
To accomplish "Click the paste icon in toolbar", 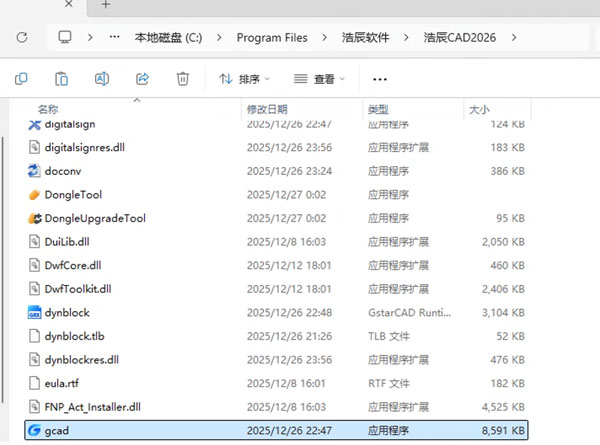I will 61,79.
